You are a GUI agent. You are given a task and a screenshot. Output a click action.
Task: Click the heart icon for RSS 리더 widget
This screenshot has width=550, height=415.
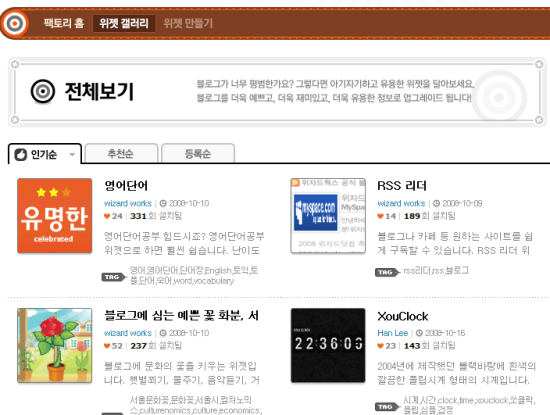coord(380,216)
